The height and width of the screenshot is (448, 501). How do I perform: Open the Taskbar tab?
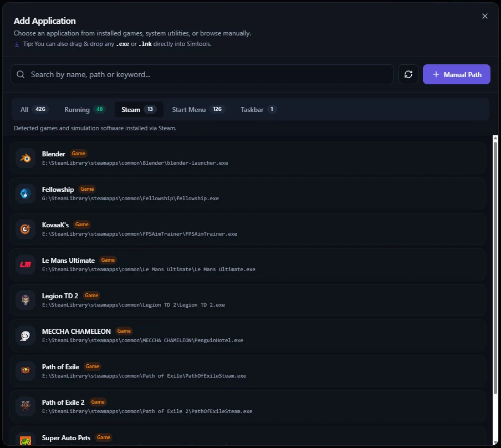click(x=258, y=109)
